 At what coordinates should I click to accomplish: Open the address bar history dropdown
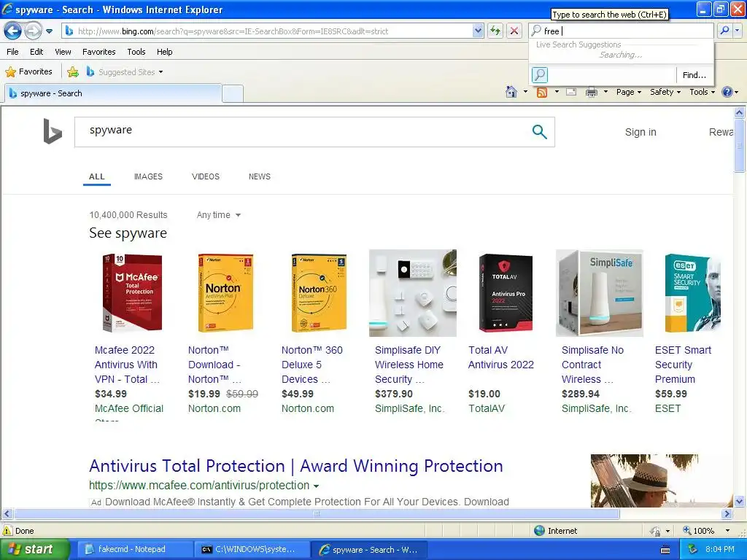[478, 31]
